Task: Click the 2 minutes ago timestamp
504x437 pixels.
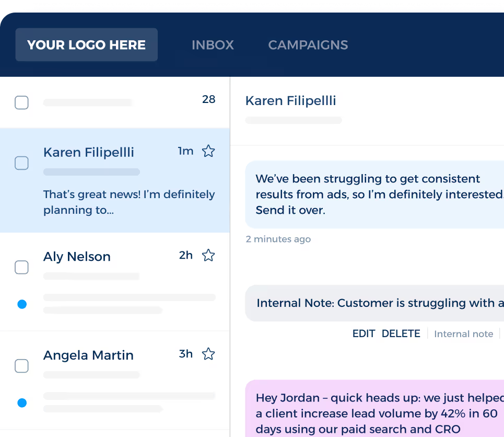Action: pyautogui.click(x=278, y=239)
